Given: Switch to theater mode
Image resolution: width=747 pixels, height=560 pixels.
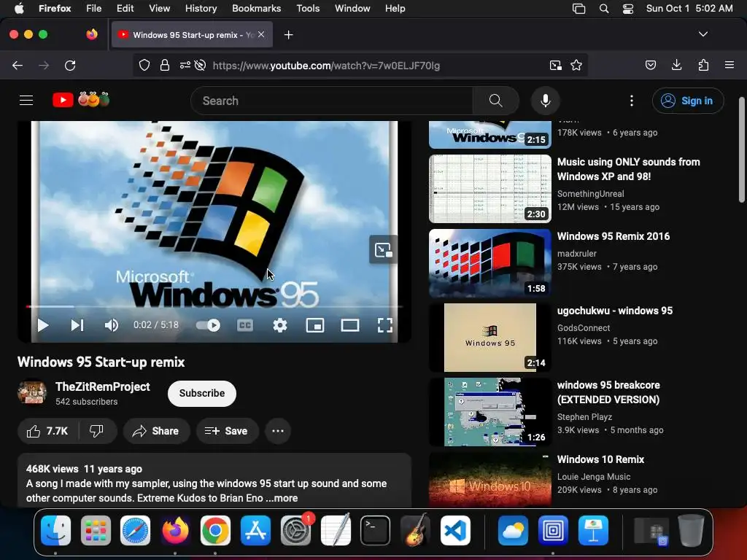Looking at the screenshot, I should [x=350, y=325].
